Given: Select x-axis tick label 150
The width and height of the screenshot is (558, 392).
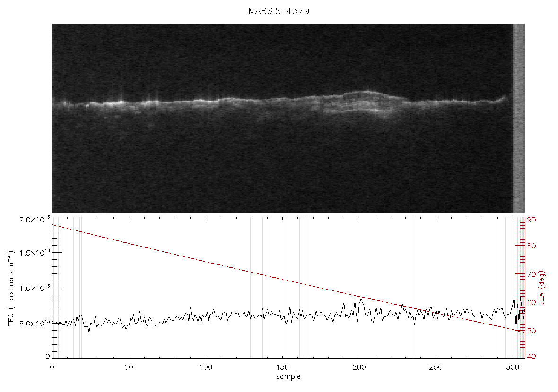Looking at the screenshot, I should pyautogui.click(x=283, y=367).
